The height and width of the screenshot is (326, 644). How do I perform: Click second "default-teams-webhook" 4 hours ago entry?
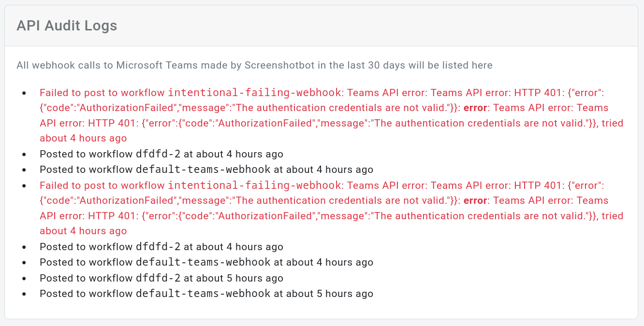[203, 262]
